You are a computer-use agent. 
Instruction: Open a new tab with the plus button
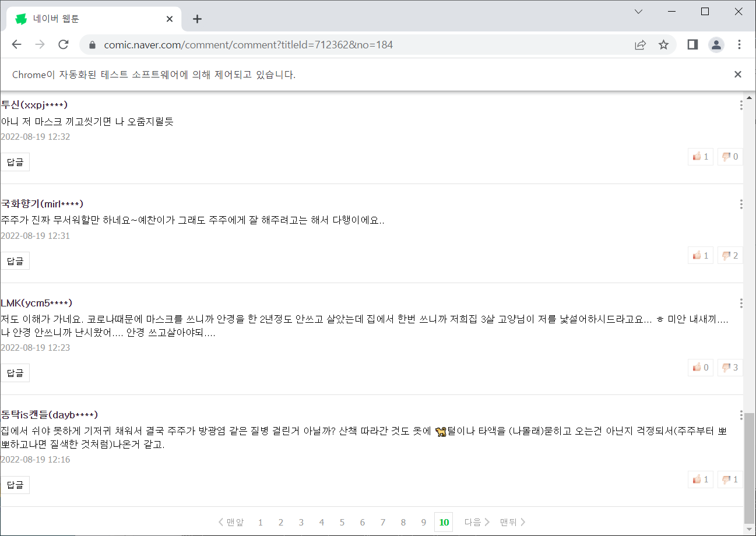[197, 19]
